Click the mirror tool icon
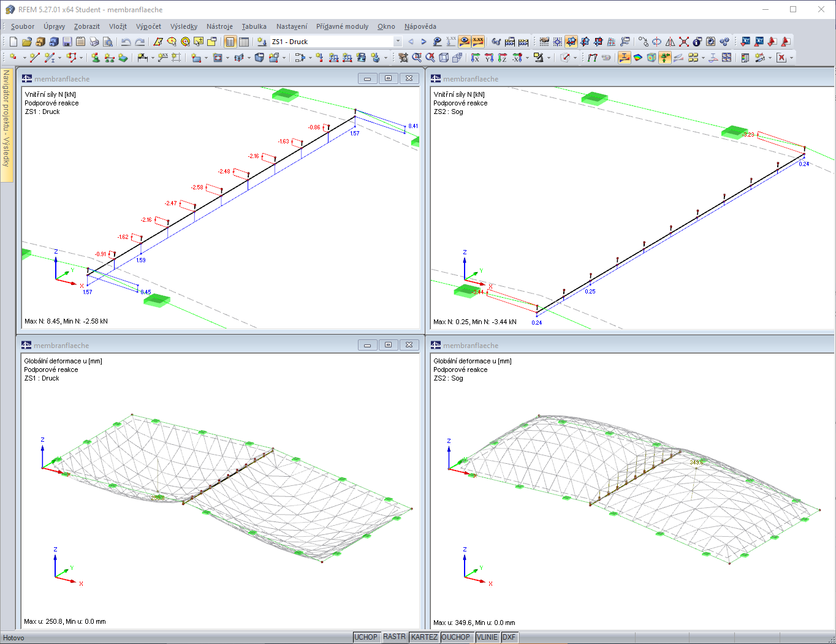The image size is (836, 644). coord(671,42)
